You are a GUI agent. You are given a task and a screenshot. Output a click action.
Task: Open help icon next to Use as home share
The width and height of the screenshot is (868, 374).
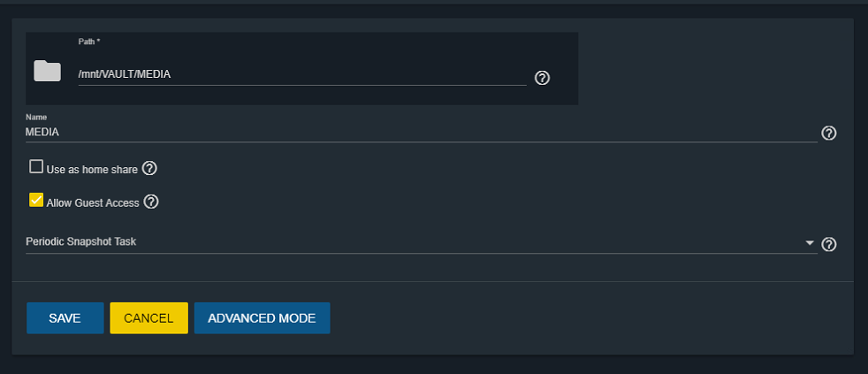pyautogui.click(x=149, y=169)
